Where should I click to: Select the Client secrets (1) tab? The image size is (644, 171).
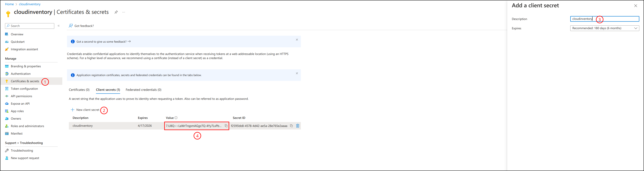point(108,90)
